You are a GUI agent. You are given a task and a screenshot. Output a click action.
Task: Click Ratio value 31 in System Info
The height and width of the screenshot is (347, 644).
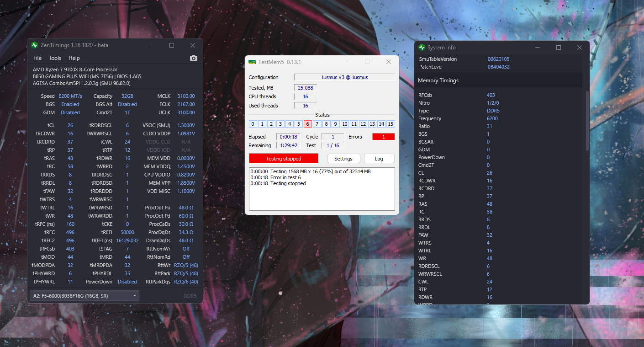pos(490,126)
